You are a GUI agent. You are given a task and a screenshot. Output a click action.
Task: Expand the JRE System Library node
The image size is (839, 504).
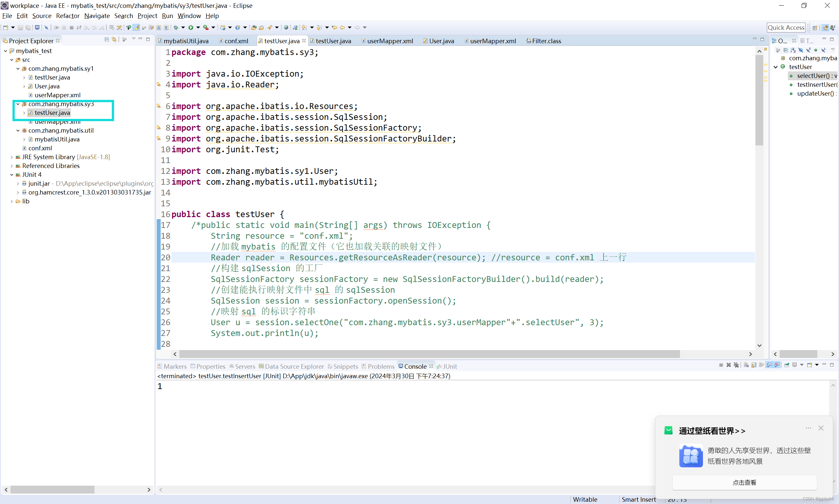[11, 157]
